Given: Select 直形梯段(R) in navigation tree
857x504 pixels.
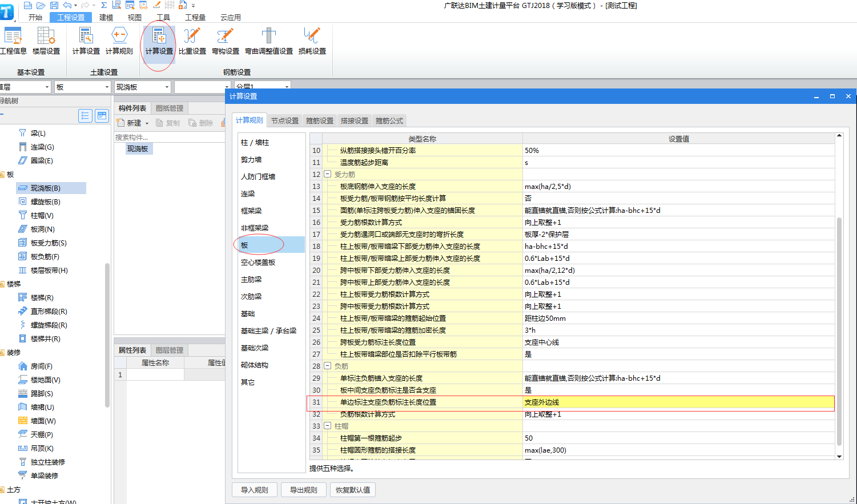Looking at the screenshot, I should [x=49, y=311].
